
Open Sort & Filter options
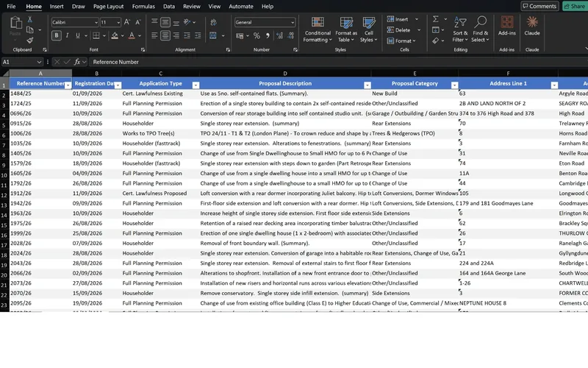[460, 29]
